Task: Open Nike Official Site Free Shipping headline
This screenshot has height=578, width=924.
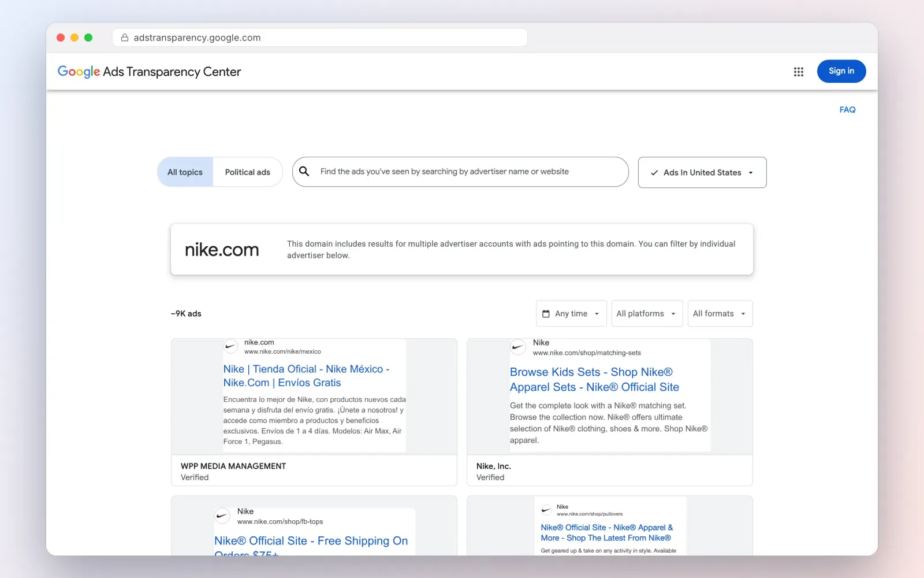Action: pyautogui.click(x=311, y=546)
